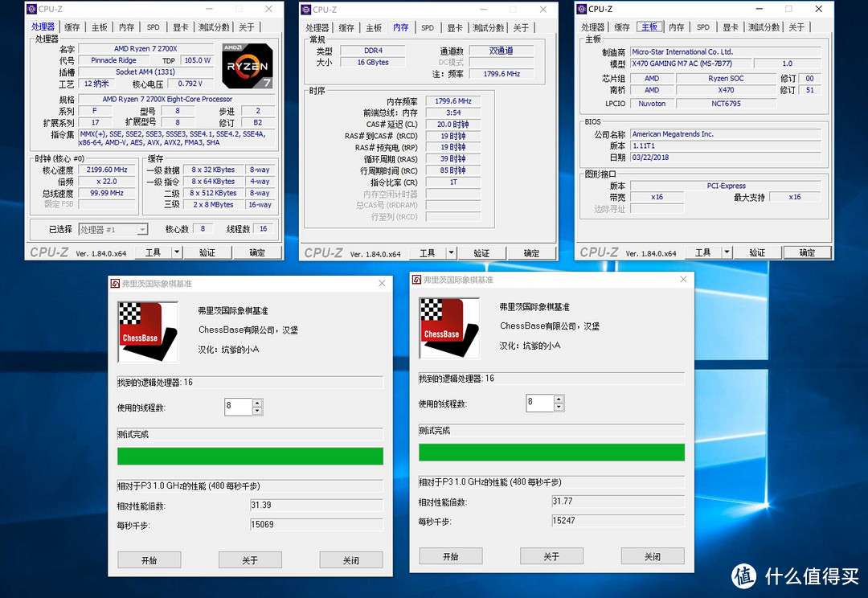Click the ChessBase logo in the right Fritz window
Viewport: 868px width, 598px height.
449,328
